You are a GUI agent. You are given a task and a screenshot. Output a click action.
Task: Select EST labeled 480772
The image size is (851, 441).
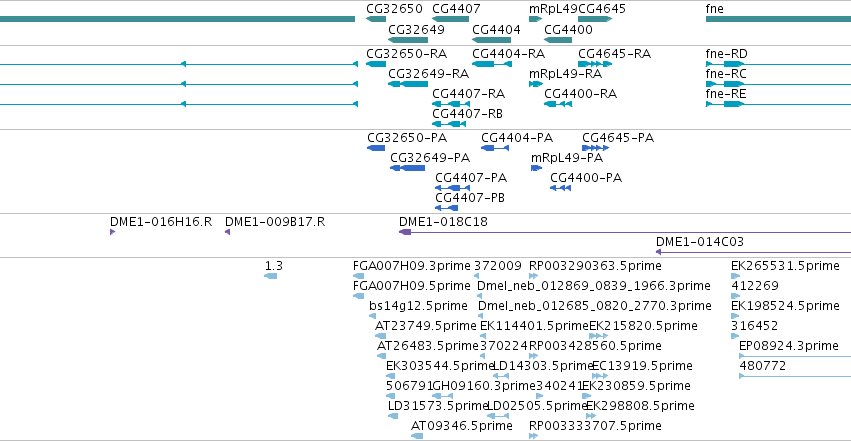763,366
